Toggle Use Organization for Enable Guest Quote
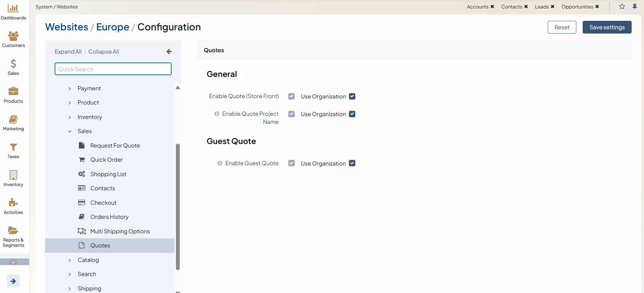 [x=352, y=163]
